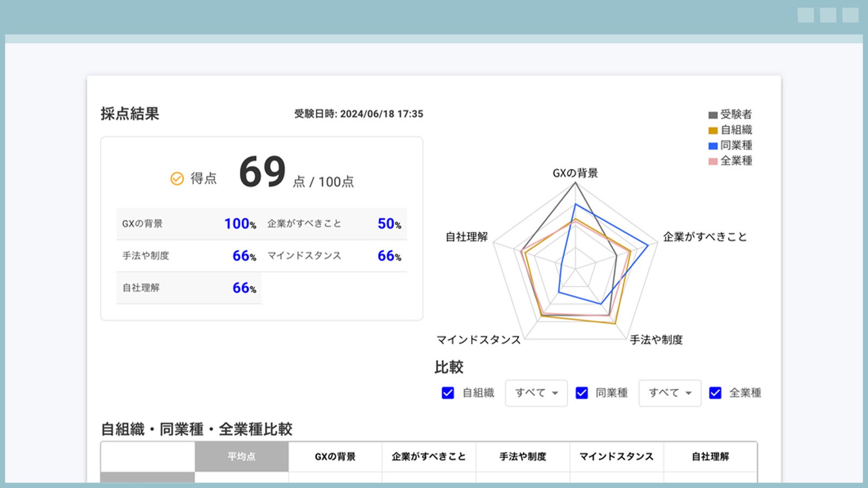Click the 企業がすべきこと table column header
This screenshot has height=488, width=868.
pyautogui.click(x=429, y=457)
